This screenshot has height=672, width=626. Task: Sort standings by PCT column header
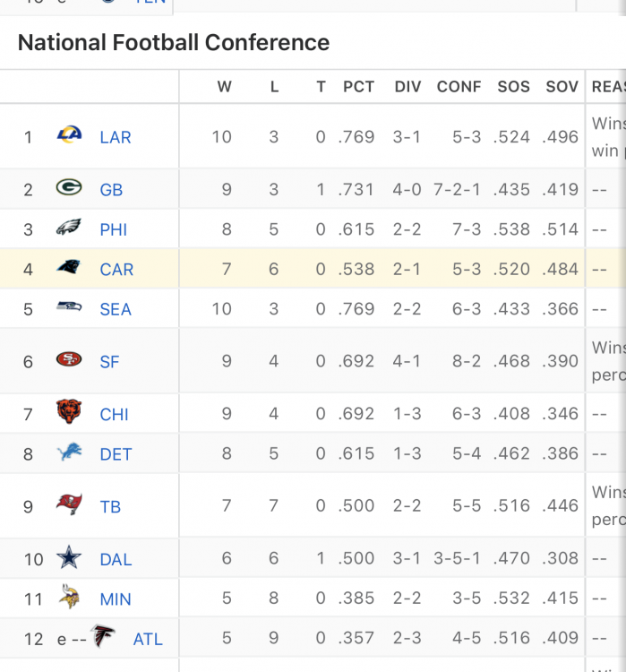coord(358,87)
